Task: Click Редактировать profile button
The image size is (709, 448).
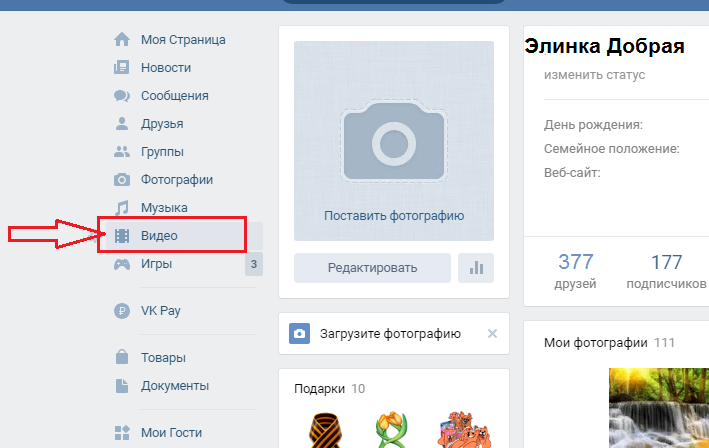Action: pyautogui.click(x=372, y=268)
